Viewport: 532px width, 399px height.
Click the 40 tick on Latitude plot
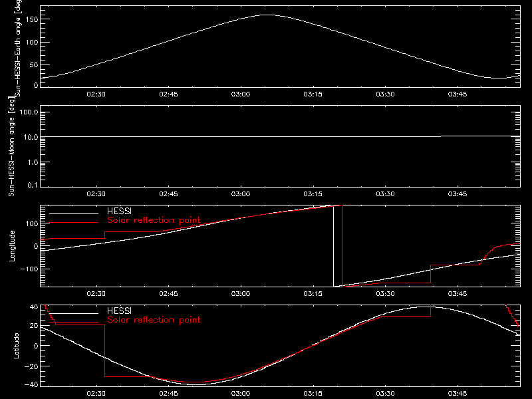tap(34, 307)
